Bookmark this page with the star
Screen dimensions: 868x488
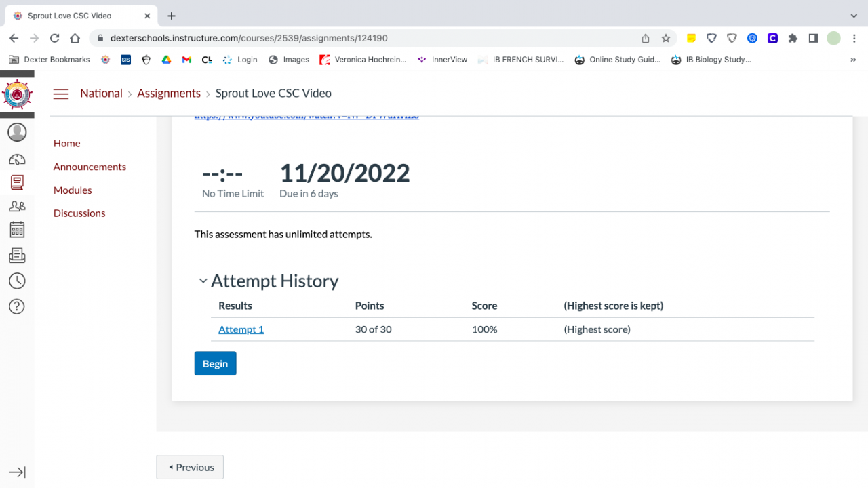click(x=666, y=39)
